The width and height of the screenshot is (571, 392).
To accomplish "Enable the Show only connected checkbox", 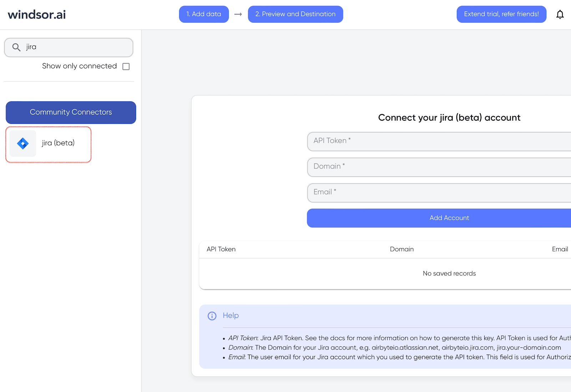I will coord(126,66).
